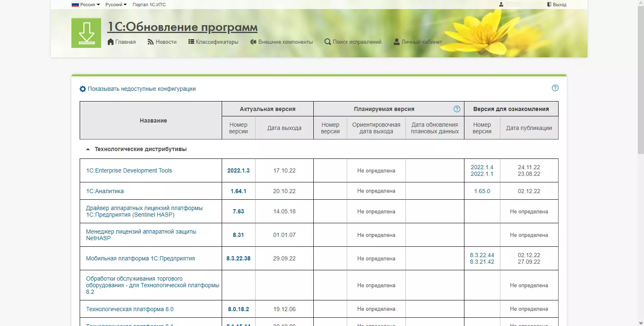Screen dimensions: 644x326
Task: Open 'Обработки обслуживания торгового оборудования' link
Action: tap(153, 285)
